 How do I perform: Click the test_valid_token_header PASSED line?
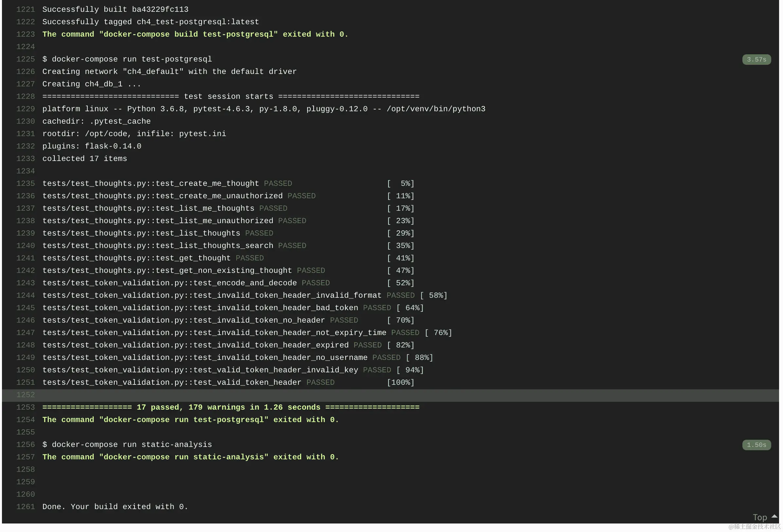tap(188, 382)
